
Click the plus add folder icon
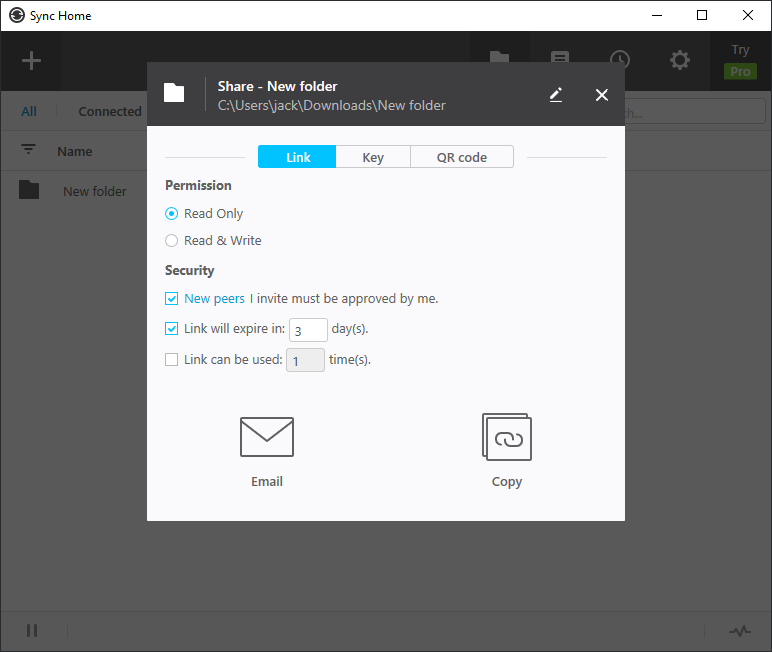coord(32,61)
